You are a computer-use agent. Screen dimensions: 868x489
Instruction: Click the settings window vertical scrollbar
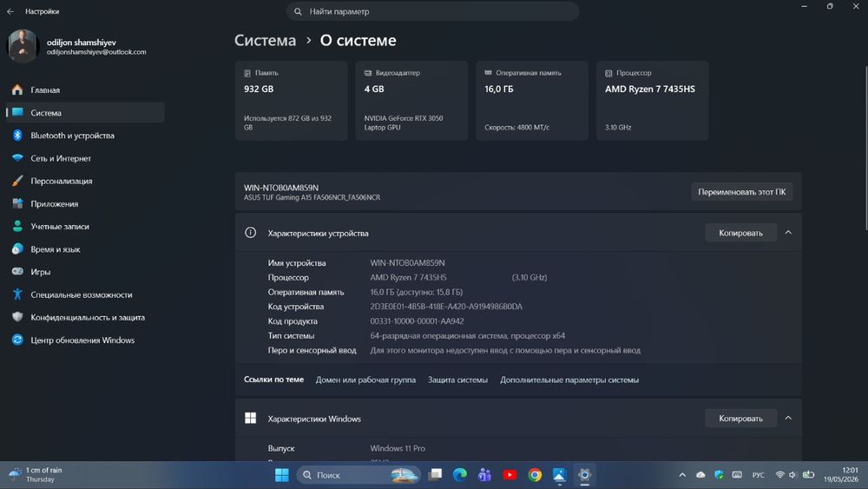[865, 148]
